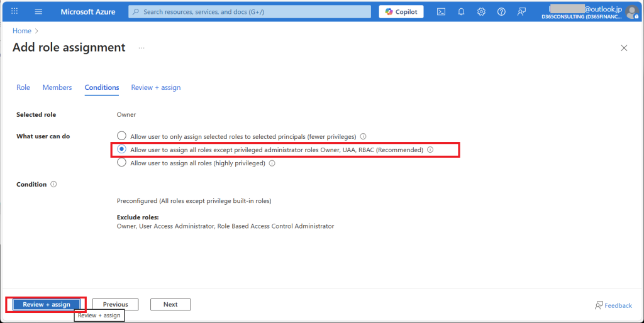Switch to the Members tab

tap(57, 87)
